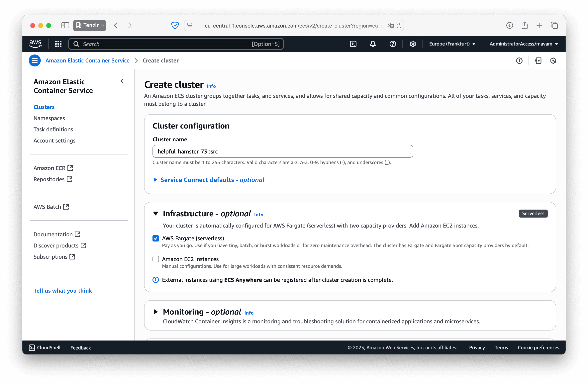Open the help menu icon
This screenshot has height=384, width=588.
pos(393,44)
